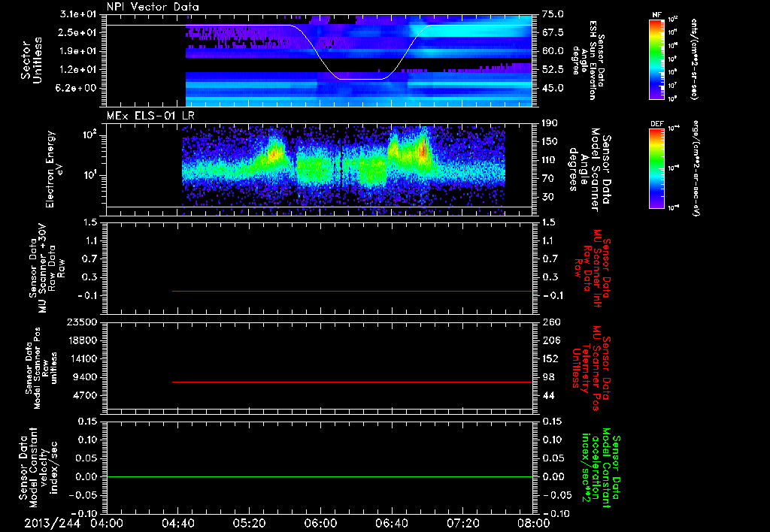Click the 150 scanner angle axis value
This screenshot has height=532, width=770.
coord(550,142)
